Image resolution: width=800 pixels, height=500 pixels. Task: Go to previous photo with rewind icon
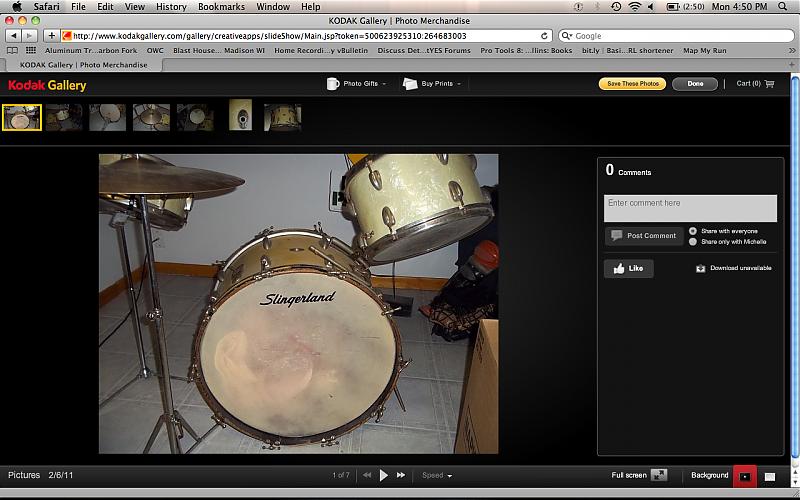(x=367, y=475)
